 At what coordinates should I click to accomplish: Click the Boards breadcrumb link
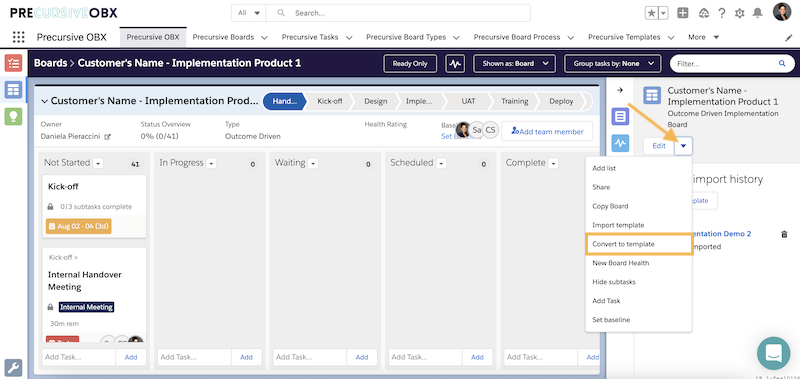click(51, 63)
